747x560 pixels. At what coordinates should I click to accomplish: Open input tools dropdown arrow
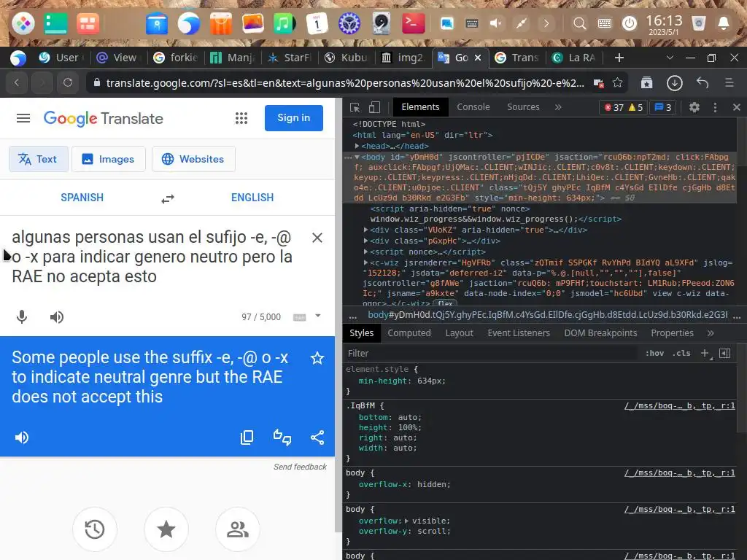tap(318, 316)
